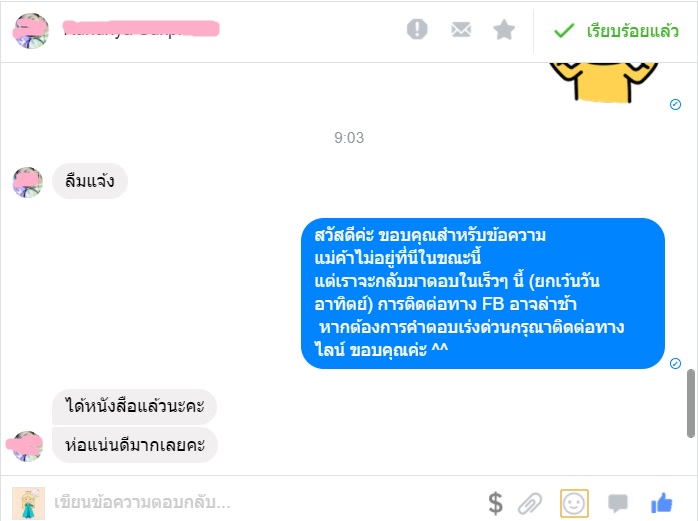This screenshot has height=521, width=698.
Task: Open the dollar sign payment request icon
Action: pyautogui.click(x=495, y=503)
